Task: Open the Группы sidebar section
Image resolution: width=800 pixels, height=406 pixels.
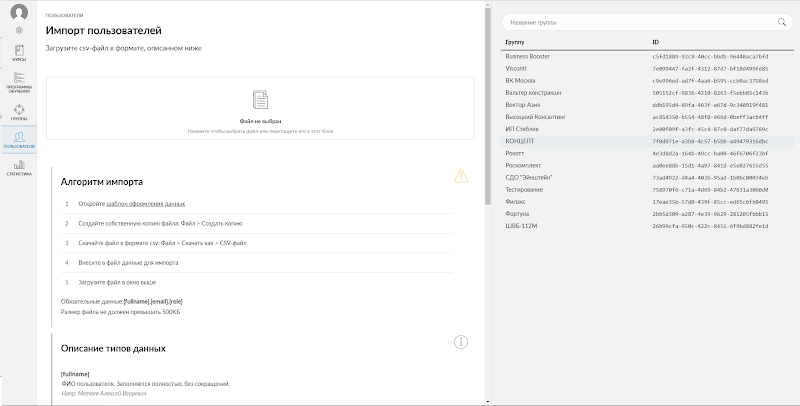Action: 19,111
